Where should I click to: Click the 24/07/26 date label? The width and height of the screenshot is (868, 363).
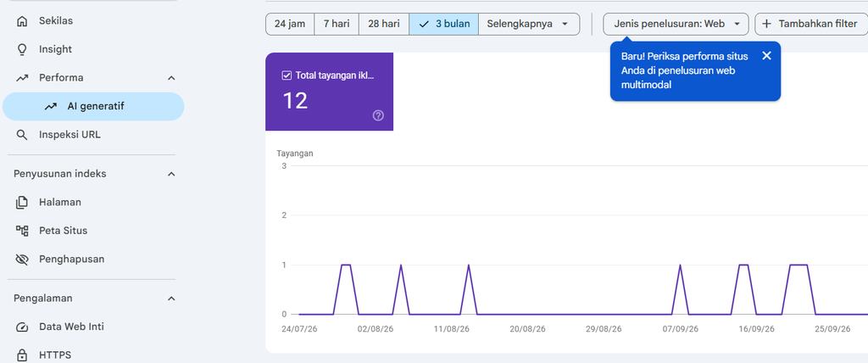299,328
